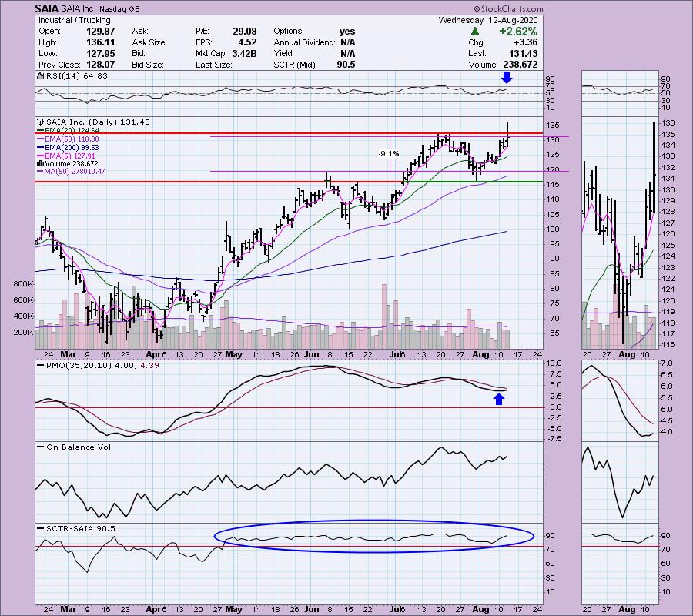Click the Mkt Cap value 3.42B
Image resolution: width=693 pixels, height=616 pixels.
244,53
